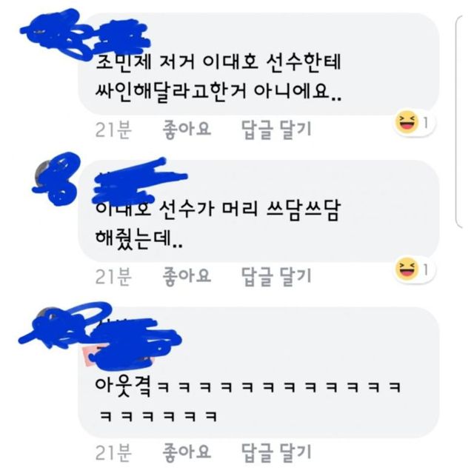The width and height of the screenshot is (474, 476).
Task: Reply to the 아웃격ㅋㅋㅋ comment
Action: point(276,452)
